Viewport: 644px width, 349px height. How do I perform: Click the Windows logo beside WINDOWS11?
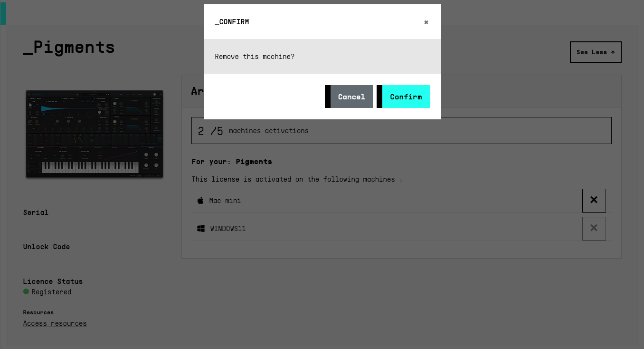pyautogui.click(x=201, y=229)
